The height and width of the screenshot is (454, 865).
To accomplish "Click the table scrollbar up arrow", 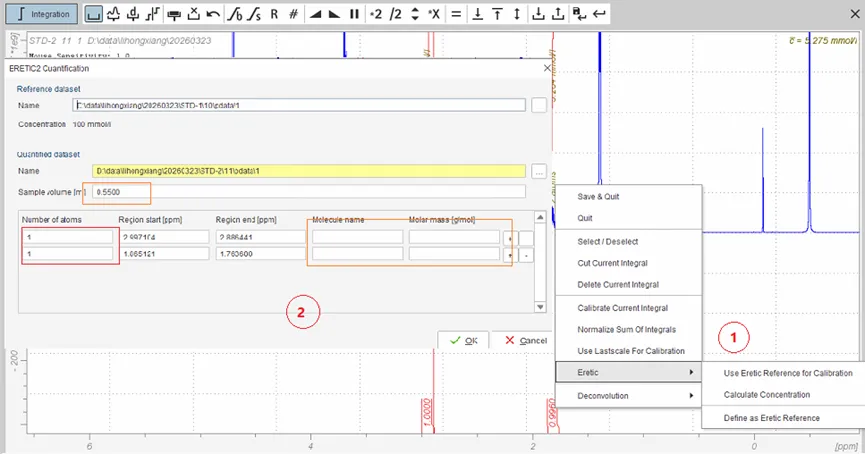I will tap(540, 217).
